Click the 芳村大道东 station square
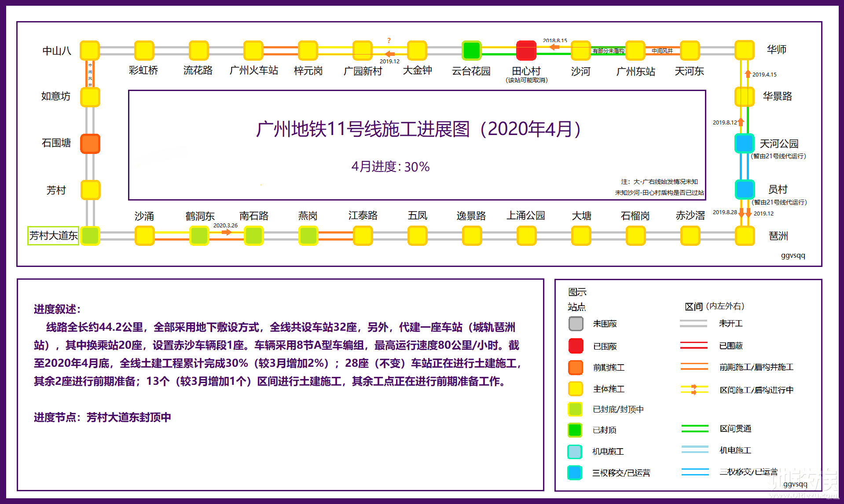 (90, 236)
